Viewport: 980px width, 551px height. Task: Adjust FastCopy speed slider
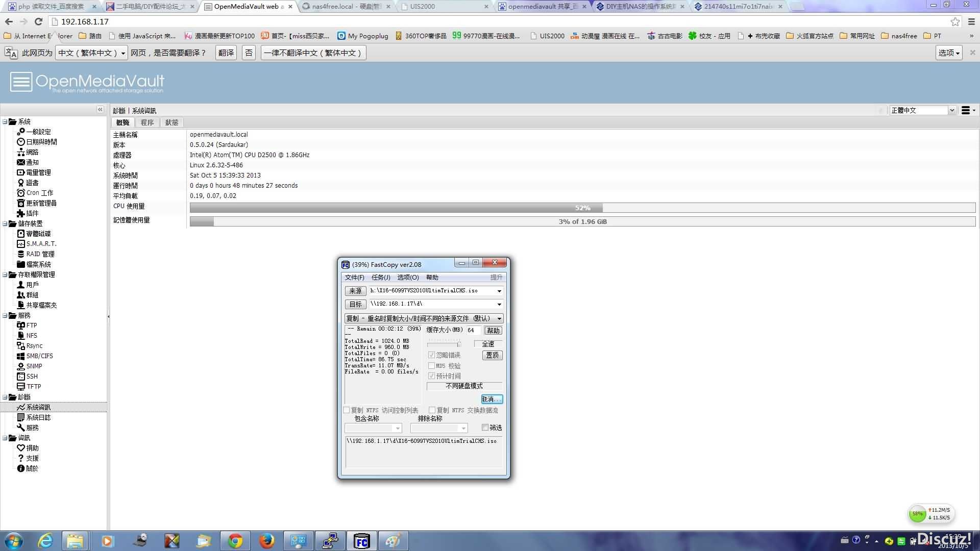coord(459,344)
